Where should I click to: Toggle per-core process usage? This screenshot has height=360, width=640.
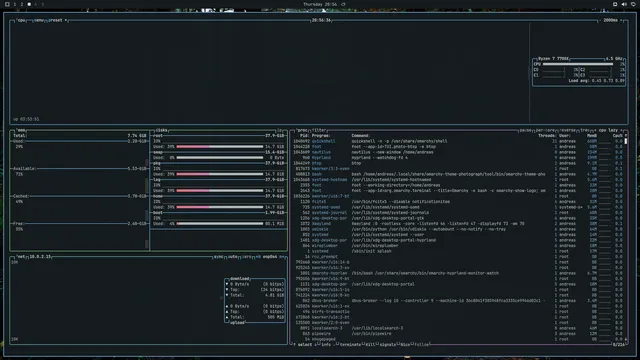point(545,130)
